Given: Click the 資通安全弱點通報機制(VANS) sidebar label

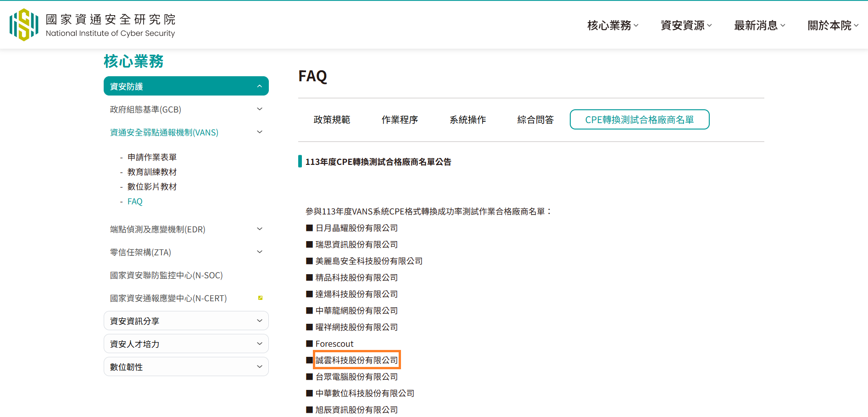Looking at the screenshot, I should point(164,132).
